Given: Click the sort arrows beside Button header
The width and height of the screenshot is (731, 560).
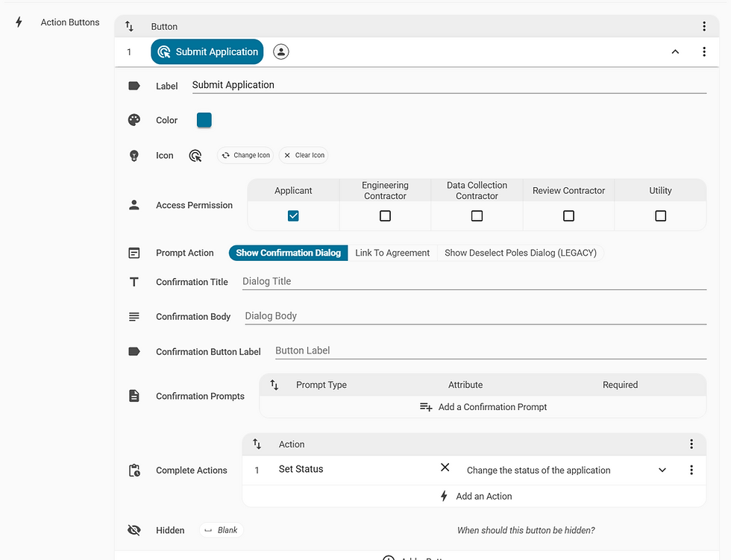Looking at the screenshot, I should tap(129, 27).
